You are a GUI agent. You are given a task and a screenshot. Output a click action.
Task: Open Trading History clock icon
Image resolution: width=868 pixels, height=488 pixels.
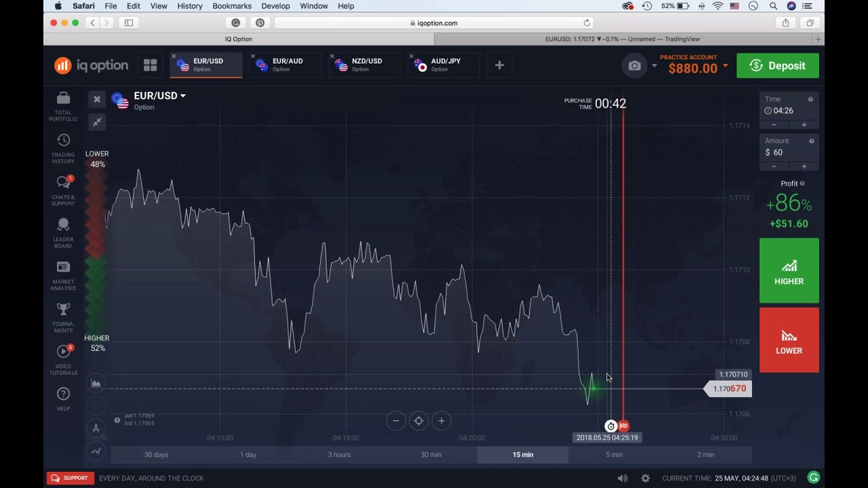pos(64,140)
